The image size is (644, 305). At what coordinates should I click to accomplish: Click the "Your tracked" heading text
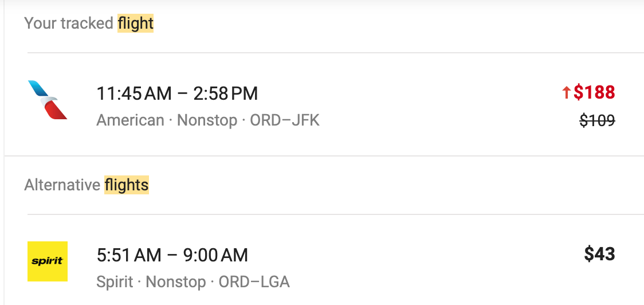69,24
